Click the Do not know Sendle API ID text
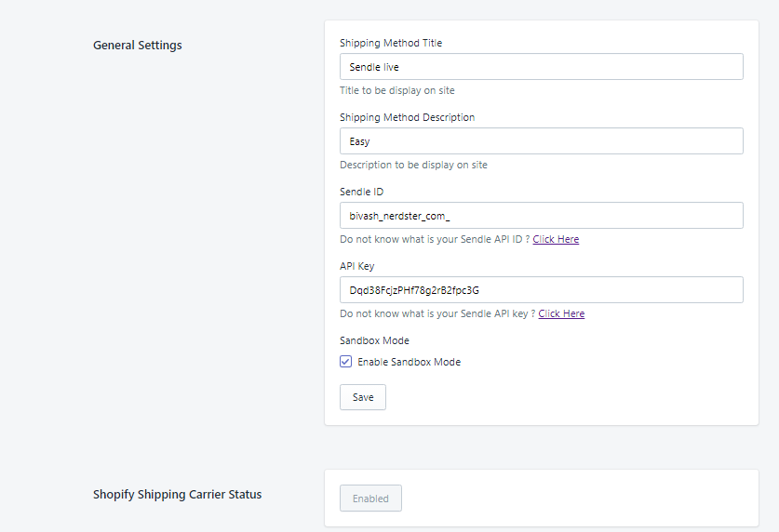 point(435,239)
